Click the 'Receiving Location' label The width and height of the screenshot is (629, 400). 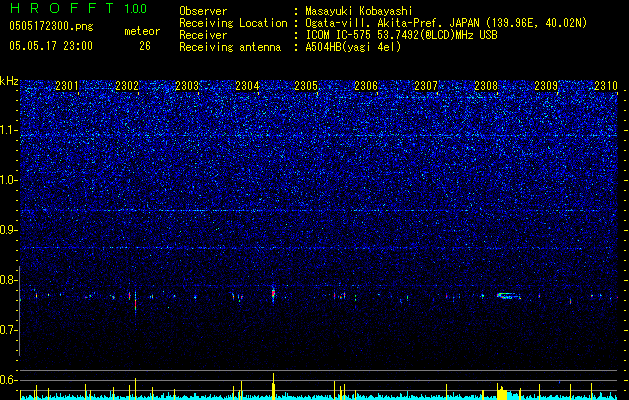tap(233, 23)
